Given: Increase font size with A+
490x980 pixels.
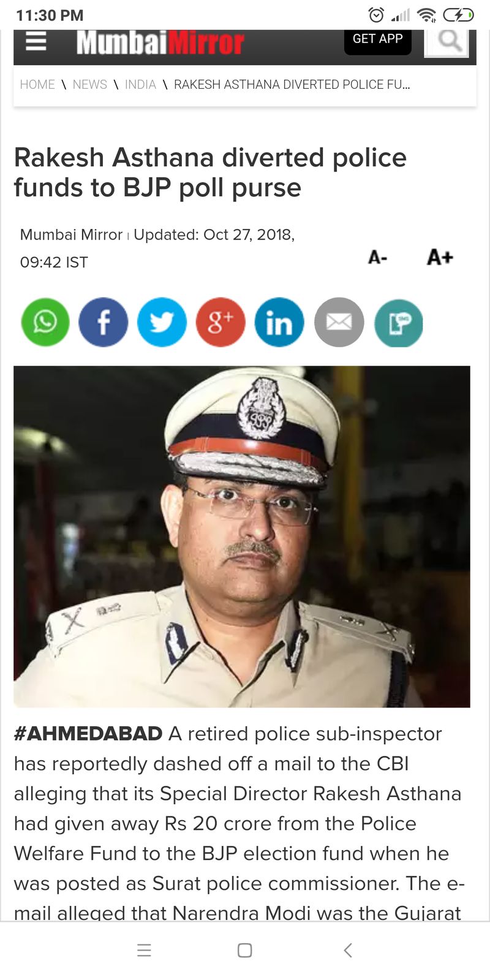Looking at the screenshot, I should click(440, 257).
